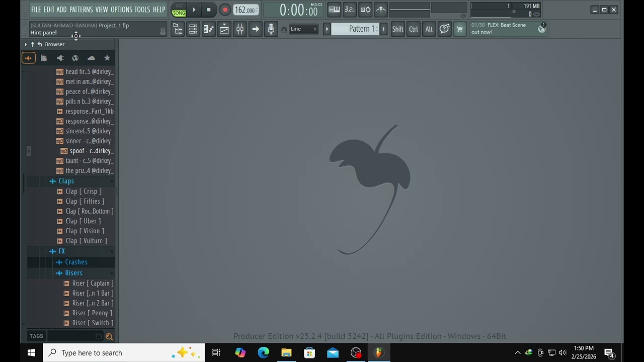Stop playback with the stop button

(x=208, y=10)
